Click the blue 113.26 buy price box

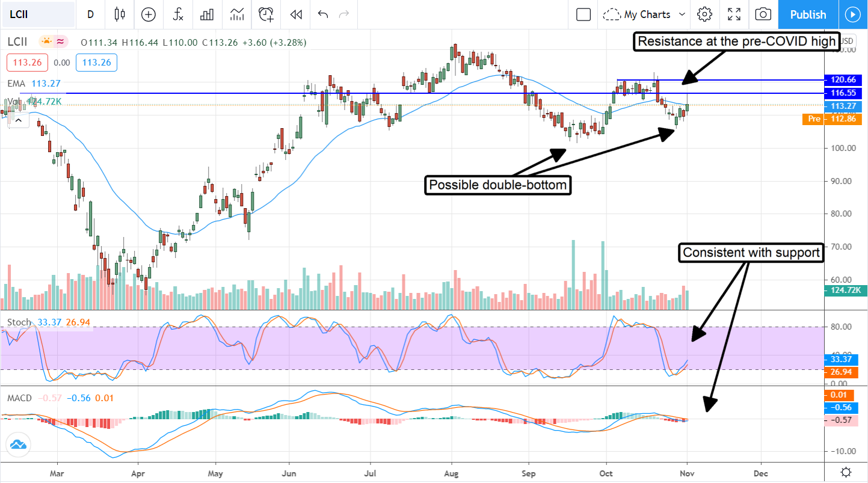point(96,63)
